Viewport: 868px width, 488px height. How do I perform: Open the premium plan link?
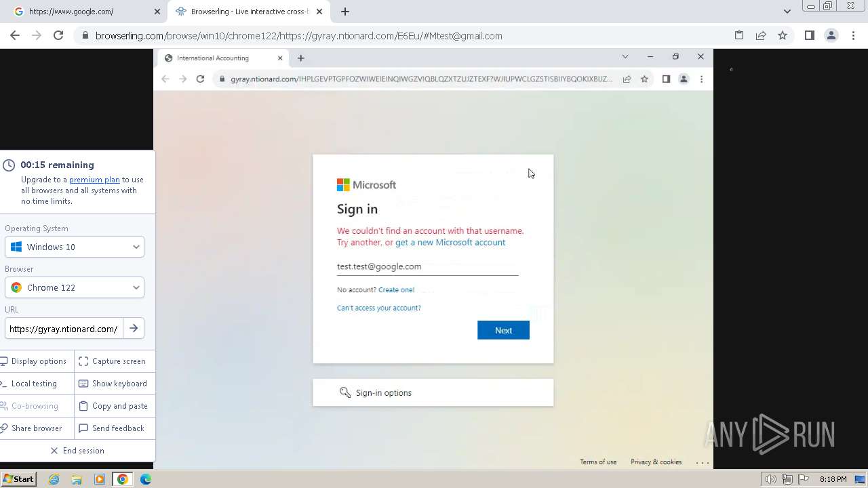[x=94, y=180]
